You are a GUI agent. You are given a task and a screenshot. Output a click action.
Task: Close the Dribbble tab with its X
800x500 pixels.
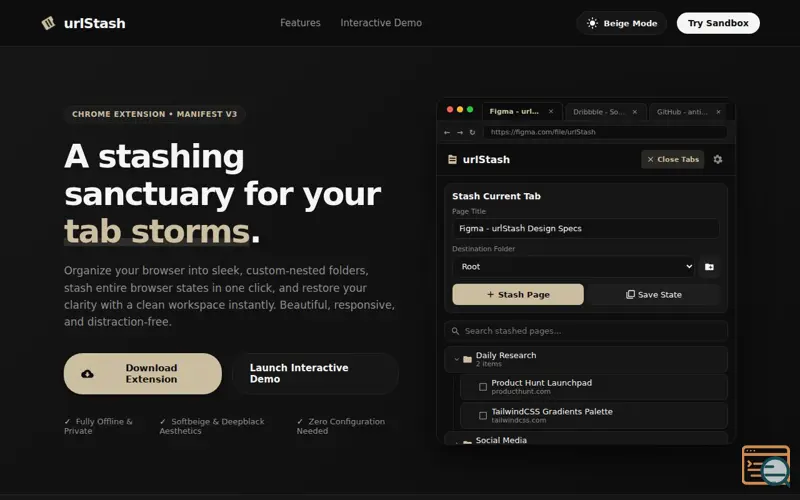(634, 112)
